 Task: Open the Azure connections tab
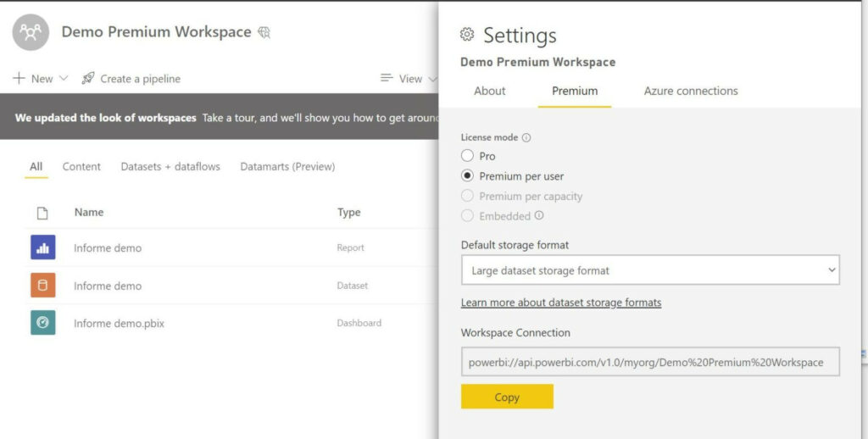tap(691, 91)
